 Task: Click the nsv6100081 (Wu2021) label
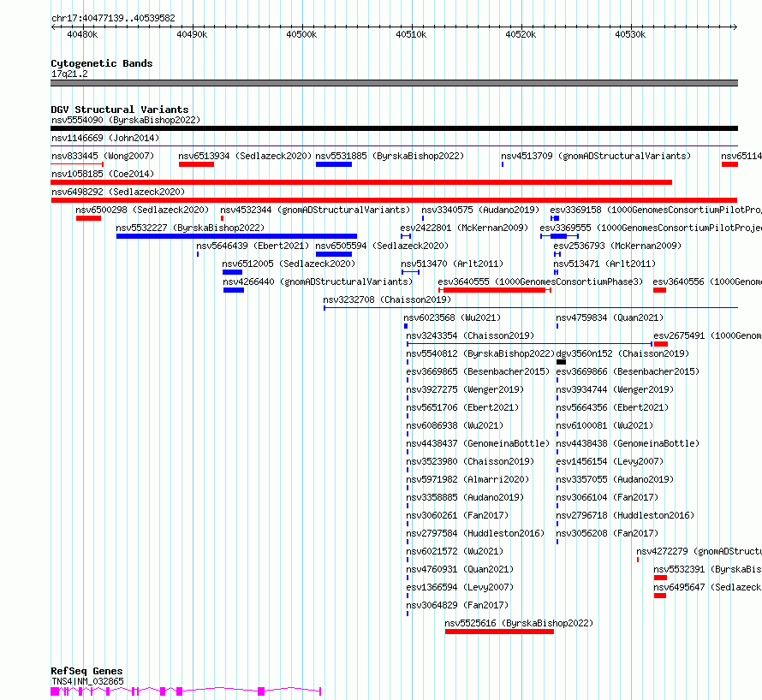pos(604,425)
